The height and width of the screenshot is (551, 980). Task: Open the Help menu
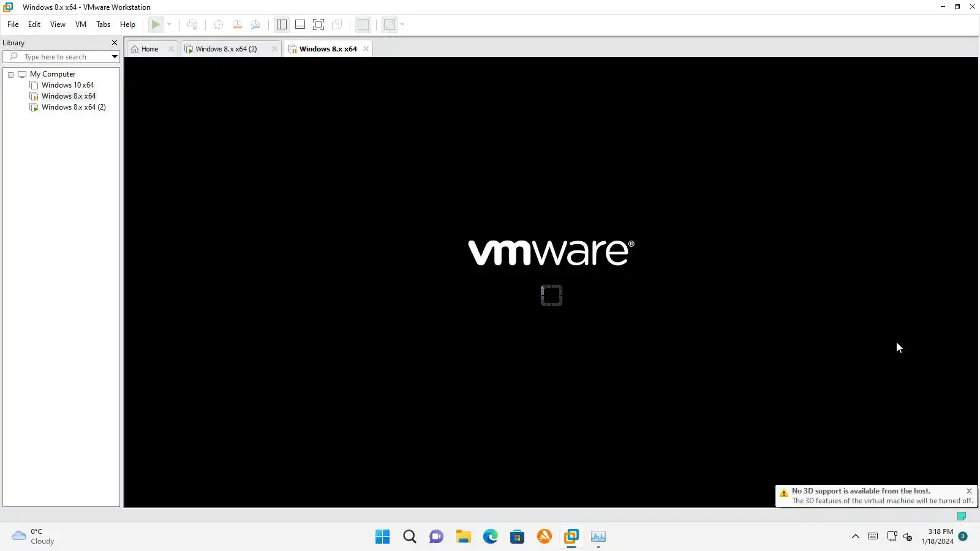(127, 24)
